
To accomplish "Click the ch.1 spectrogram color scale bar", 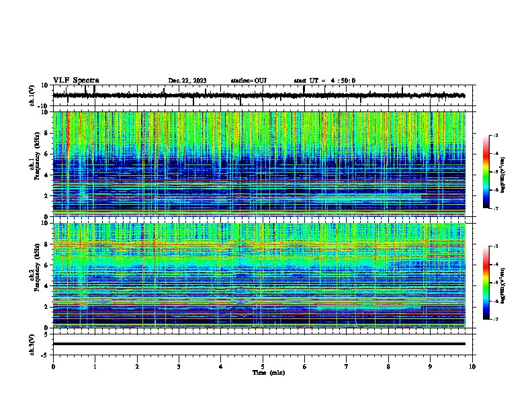I will [486, 172].
